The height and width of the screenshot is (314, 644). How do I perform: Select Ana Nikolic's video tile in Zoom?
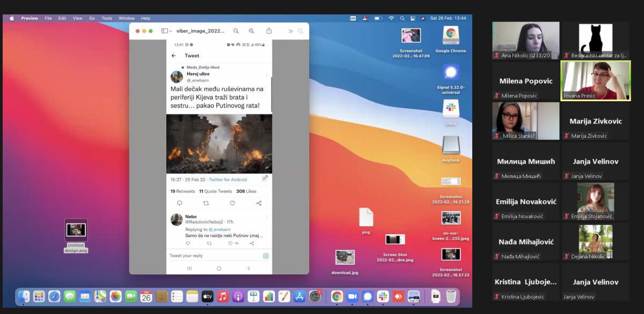point(526,41)
